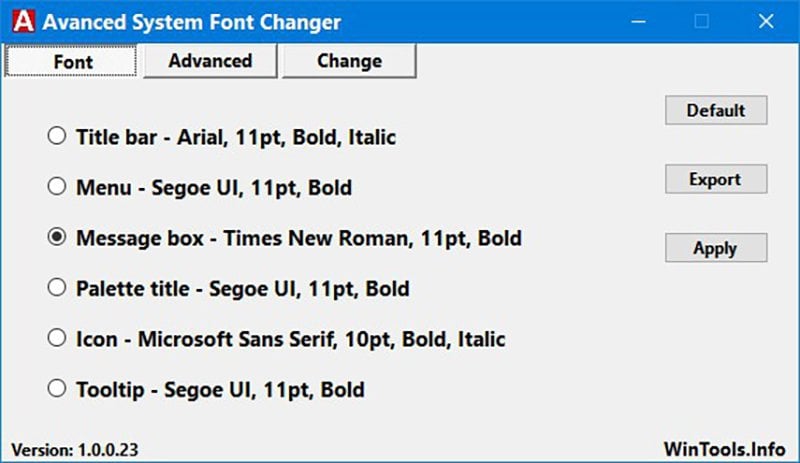Image resolution: width=800 pixels, height=463 pixels.
Task: Click the Icon Microsoft Sans Serif label
Action: click(x=291, y=339)
